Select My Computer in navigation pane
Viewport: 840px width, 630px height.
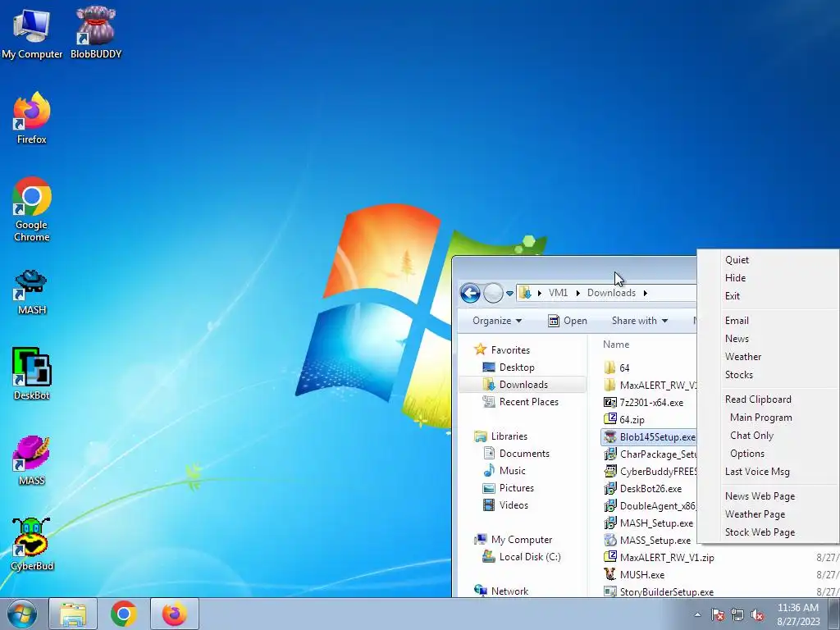tap(521, 540)
